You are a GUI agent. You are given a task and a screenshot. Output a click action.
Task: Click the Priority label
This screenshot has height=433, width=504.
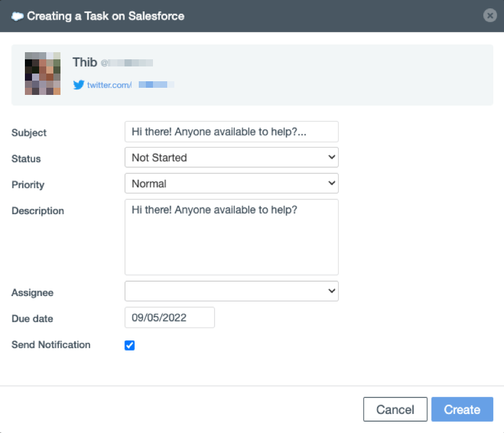point(28,185)
